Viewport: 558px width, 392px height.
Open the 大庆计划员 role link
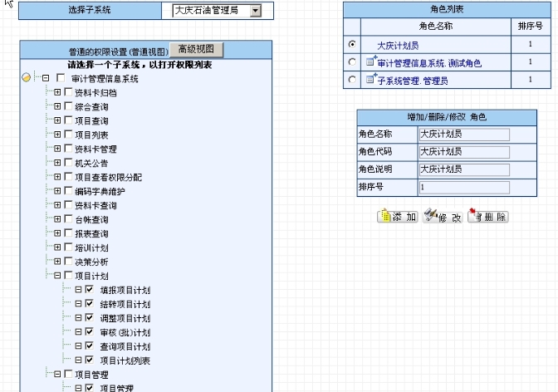click(396, 45)
